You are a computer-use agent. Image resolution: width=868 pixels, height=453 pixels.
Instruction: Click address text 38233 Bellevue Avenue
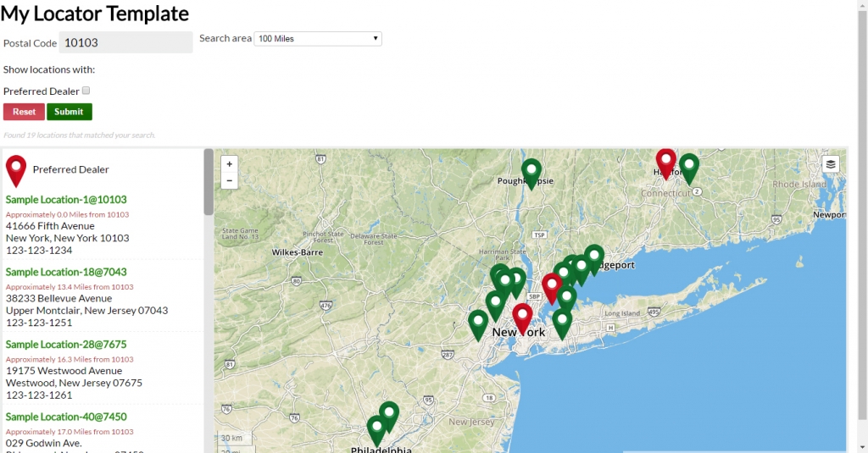58,299
